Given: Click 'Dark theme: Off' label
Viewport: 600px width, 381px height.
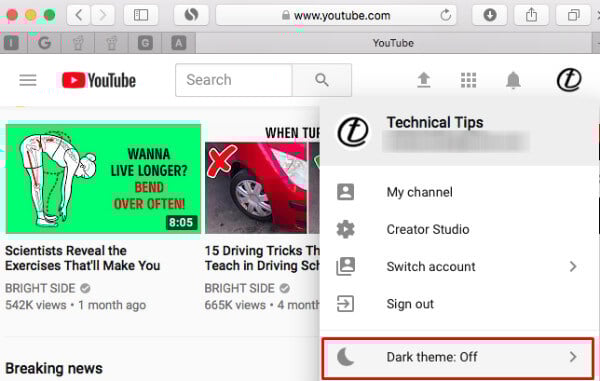Looking at the screenshot, I should pos(432,357).
